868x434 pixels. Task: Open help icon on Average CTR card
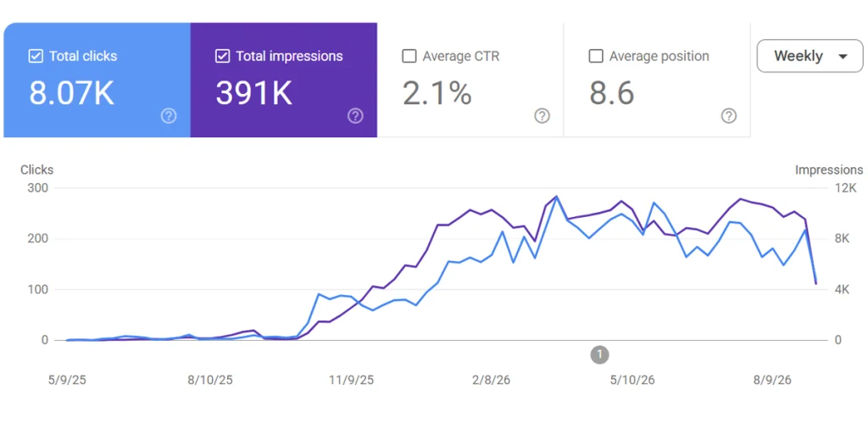tap(542, 115)
